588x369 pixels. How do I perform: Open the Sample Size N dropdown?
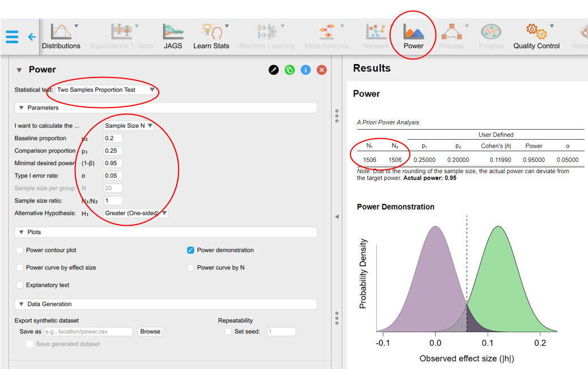click(x=128, y=126)
